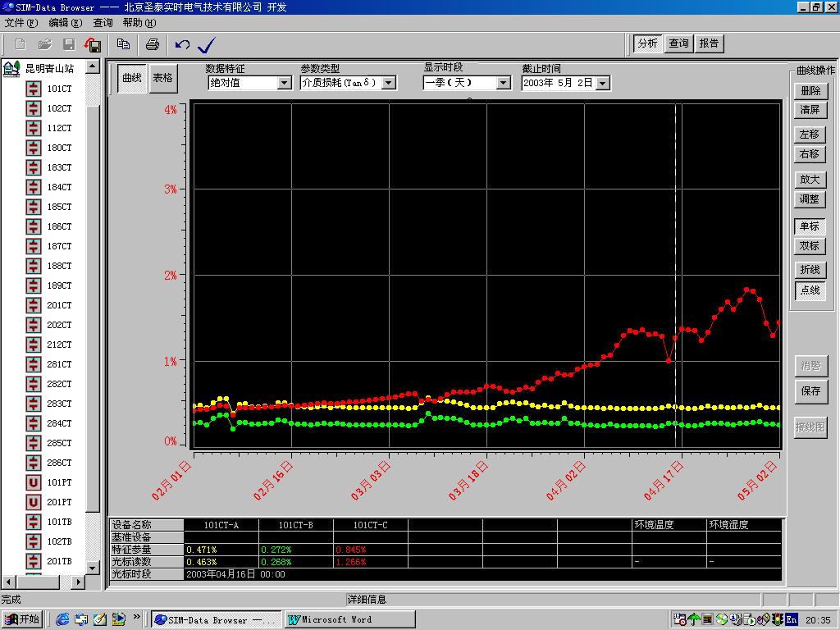Select the 201PT voltage transformer icon
The height and width of the screenshot is (630, 840).
pos(34,502)
